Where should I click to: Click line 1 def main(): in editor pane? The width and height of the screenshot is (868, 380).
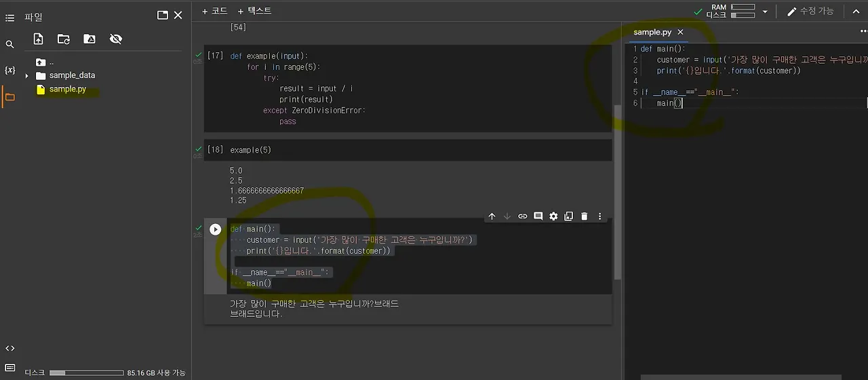point(663,49)
